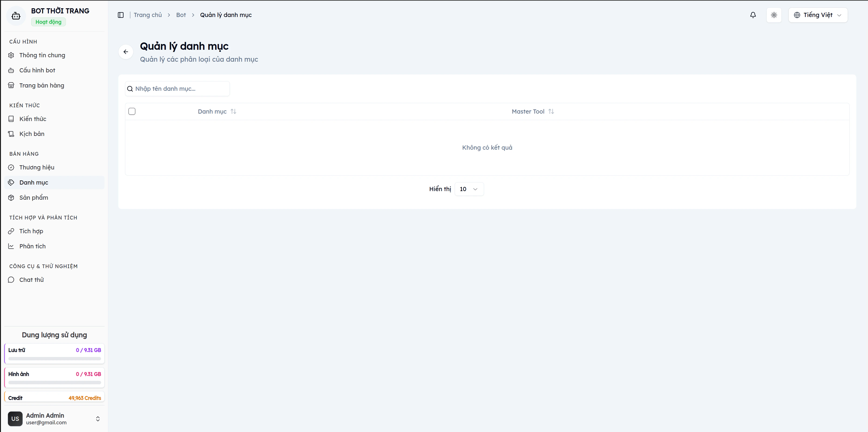
Task: Click the bot avatar icon in sidebar header
Action: [16, 16]
